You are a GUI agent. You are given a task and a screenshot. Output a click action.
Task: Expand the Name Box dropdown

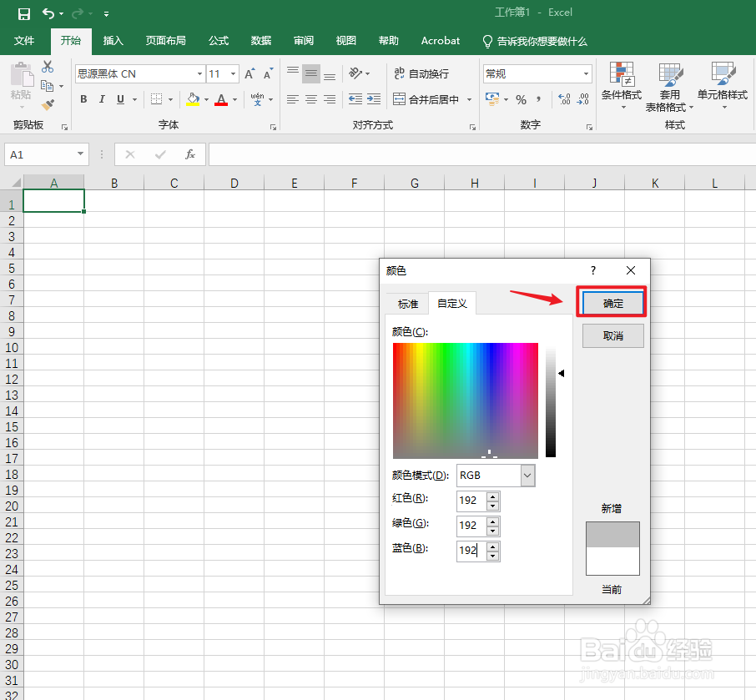pyautogui.click(x=80, y=154)
